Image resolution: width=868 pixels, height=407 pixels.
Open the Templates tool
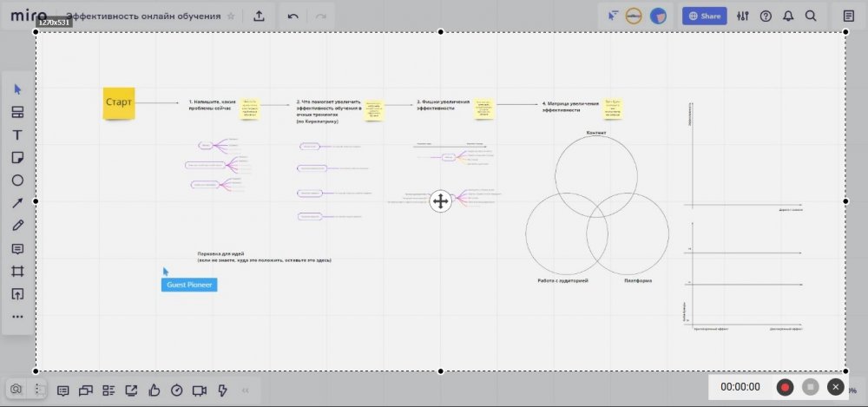[x=16, y=112]
